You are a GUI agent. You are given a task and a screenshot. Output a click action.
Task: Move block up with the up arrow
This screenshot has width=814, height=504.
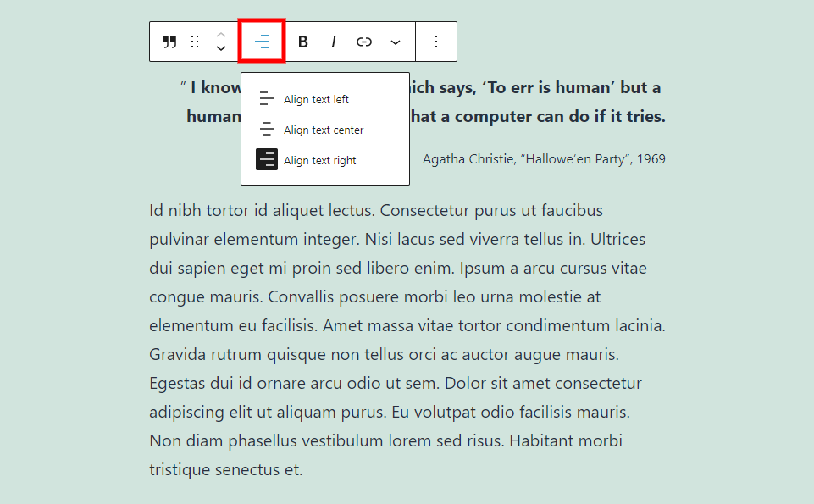tap(221, 35)
